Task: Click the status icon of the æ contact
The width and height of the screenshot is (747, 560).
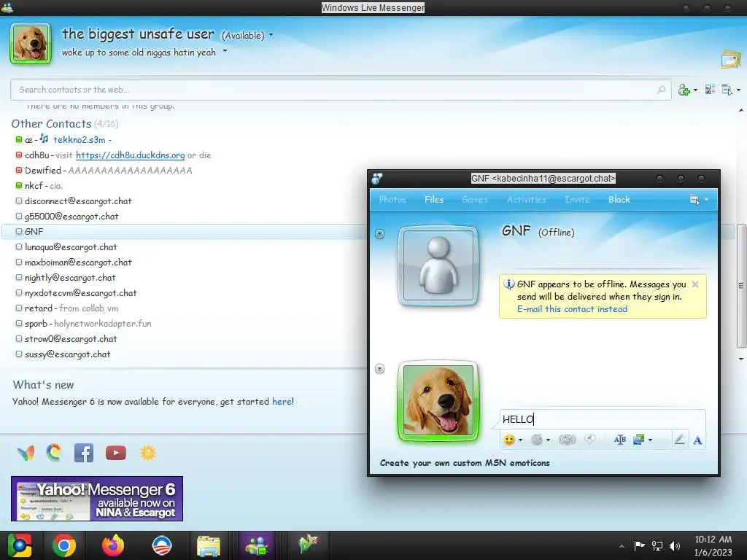Action: (x=19, y=139)
